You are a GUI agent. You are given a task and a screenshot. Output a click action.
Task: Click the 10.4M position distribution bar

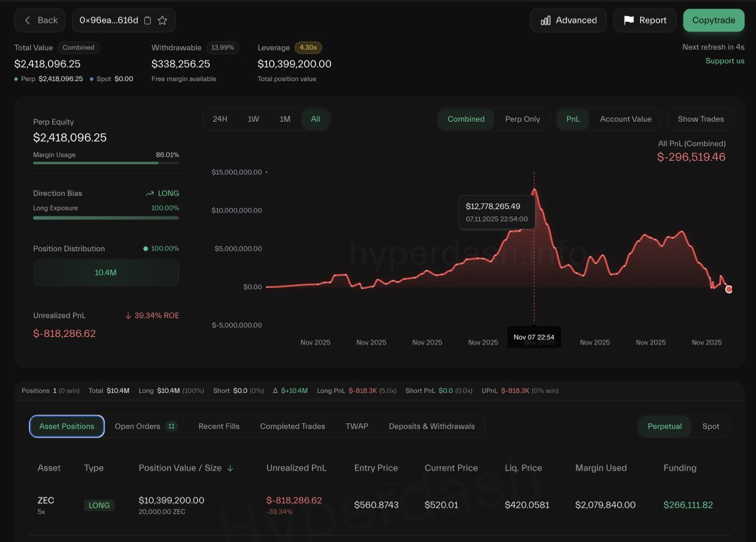[106, 272]
